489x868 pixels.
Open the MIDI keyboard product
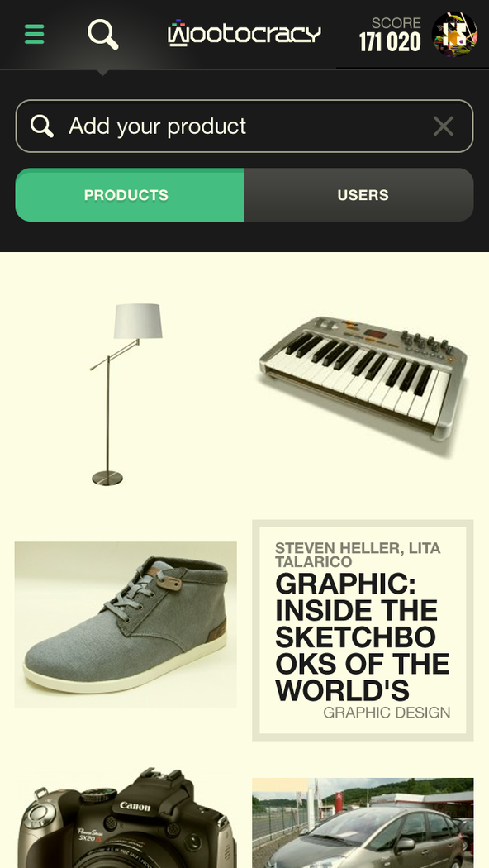[363, 379]
